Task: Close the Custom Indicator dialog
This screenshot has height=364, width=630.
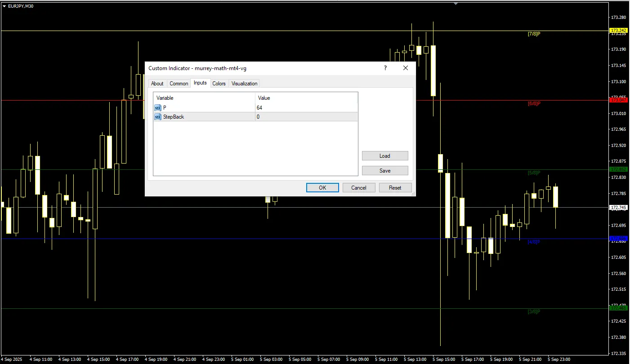Action: point(405,68)
